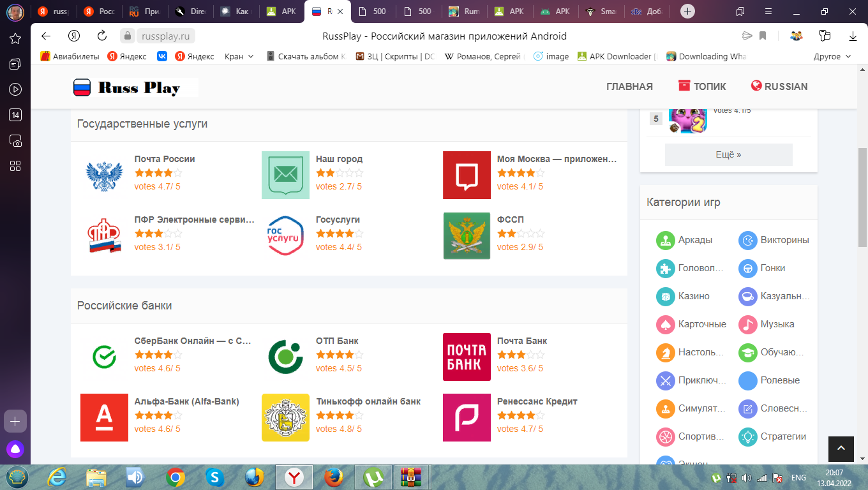Click the Почта Банк app icon
868x490 pixels.
467,357
